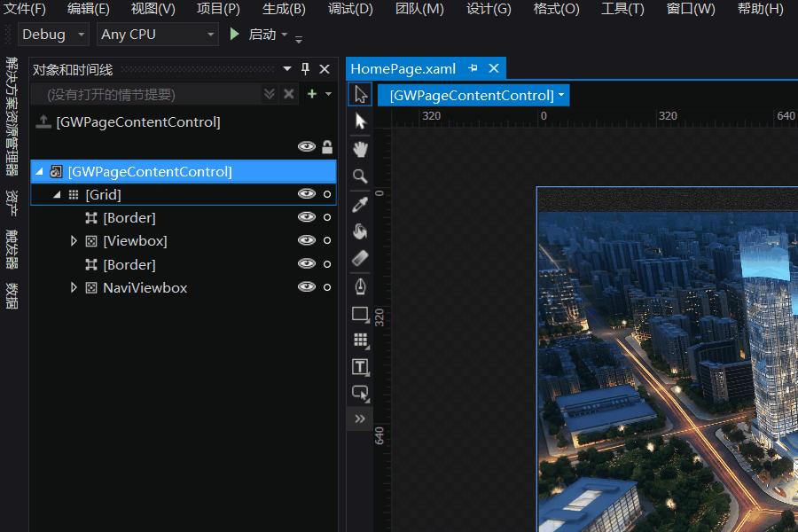The width and height of the screenshot is (798, 532).
Task: Open the Debug configuration dropdown
Action: tap(53, 35)
